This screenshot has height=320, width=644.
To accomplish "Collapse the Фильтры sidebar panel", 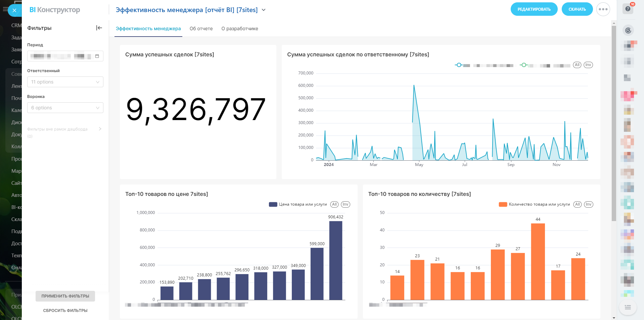I will [x=99, y=28].
